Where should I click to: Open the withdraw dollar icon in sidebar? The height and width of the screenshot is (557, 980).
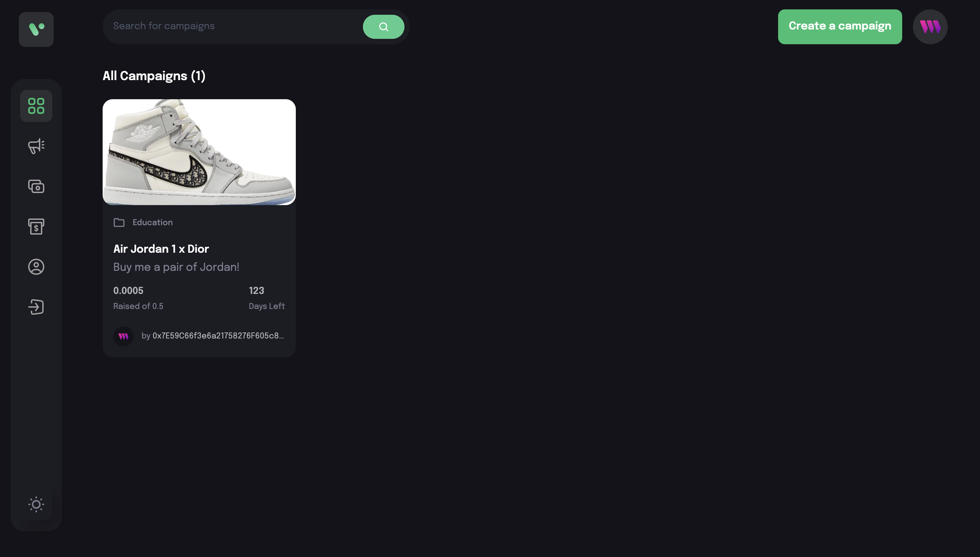pyautogui.click(x=36, y=227)
